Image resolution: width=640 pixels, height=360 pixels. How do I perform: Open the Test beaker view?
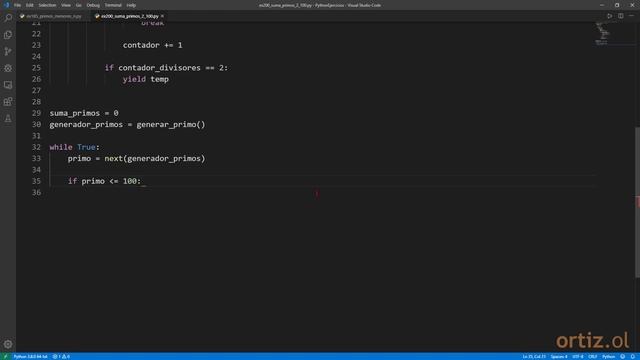pos(8,118)
